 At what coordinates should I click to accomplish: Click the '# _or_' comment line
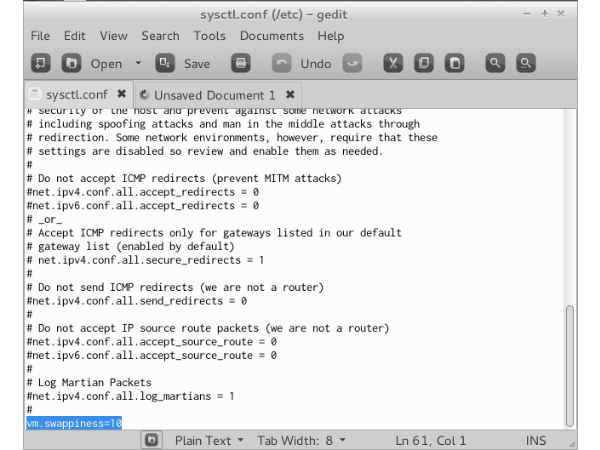pyautogui.click(x=44, y=220)
